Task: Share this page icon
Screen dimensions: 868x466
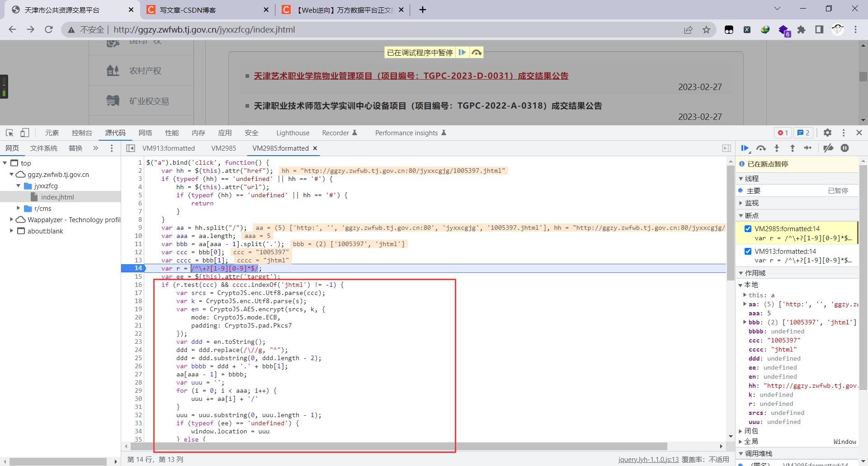Action: click(688, 29)
